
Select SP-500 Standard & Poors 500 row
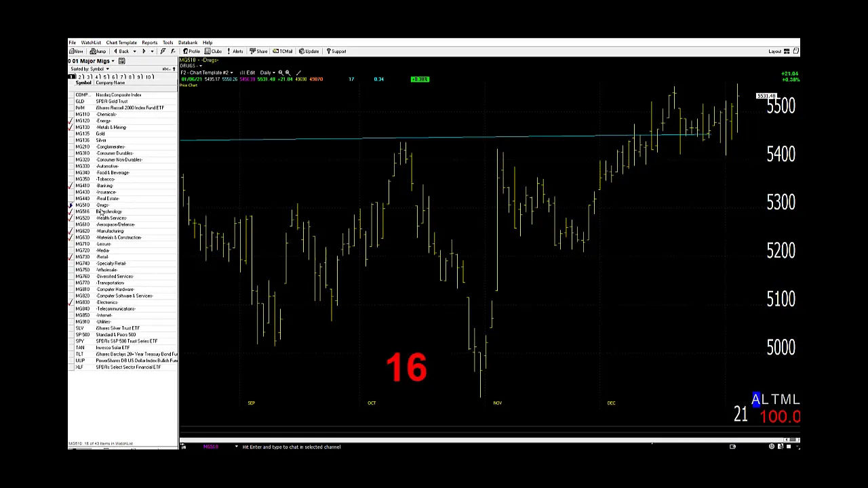point(123,335)
